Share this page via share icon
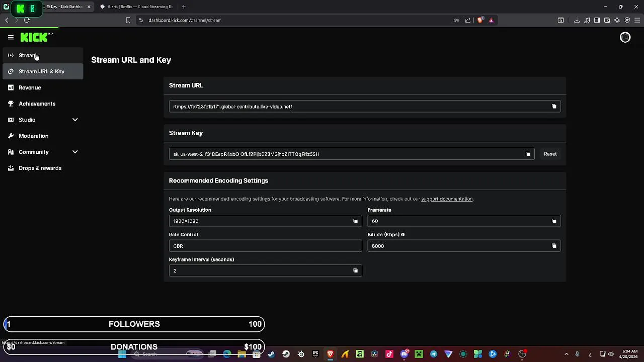 (468, 20)
